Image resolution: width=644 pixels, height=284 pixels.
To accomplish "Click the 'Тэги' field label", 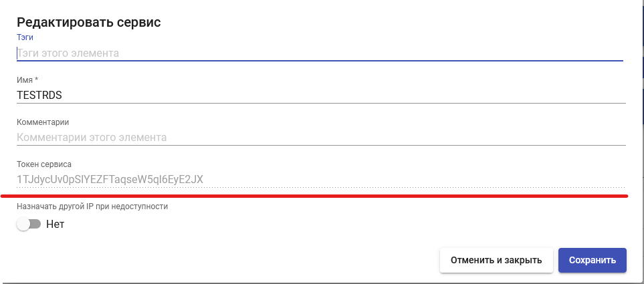I will (25, 37).
